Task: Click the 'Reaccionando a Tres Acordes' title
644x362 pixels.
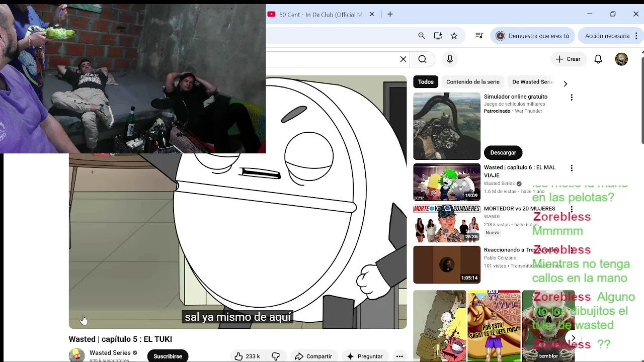Action: 521,250
